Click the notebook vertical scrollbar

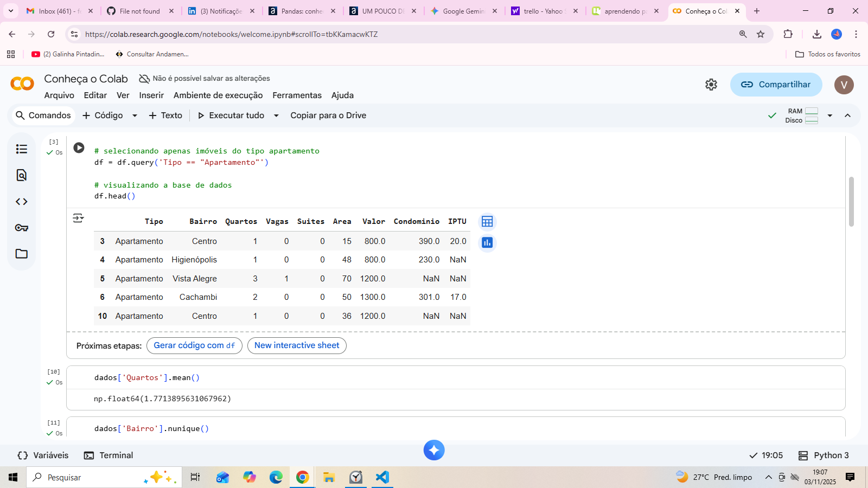coord(851,202)
